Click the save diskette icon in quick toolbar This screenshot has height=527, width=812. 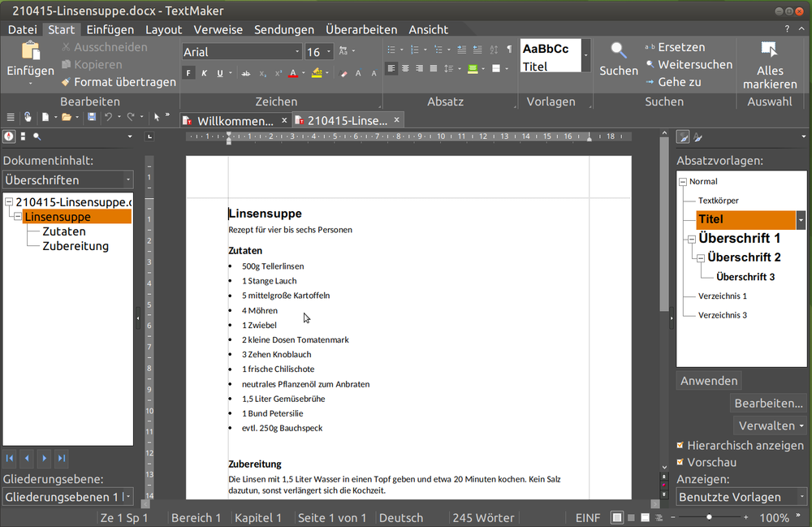click(92, 118)
